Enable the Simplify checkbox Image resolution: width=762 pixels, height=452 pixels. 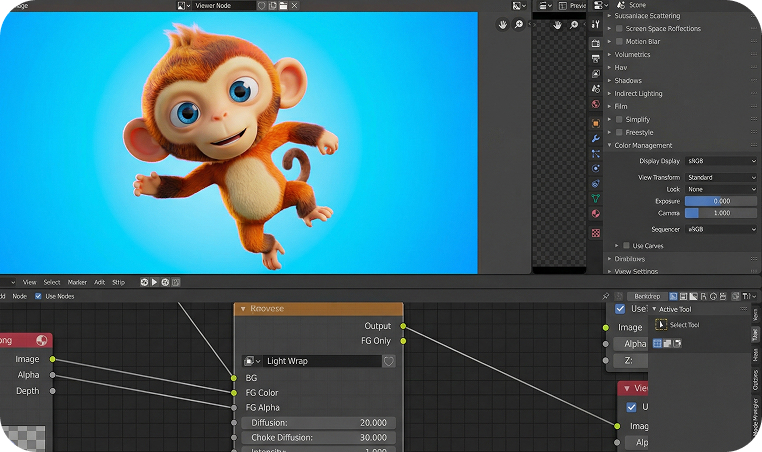pos(619,119)
